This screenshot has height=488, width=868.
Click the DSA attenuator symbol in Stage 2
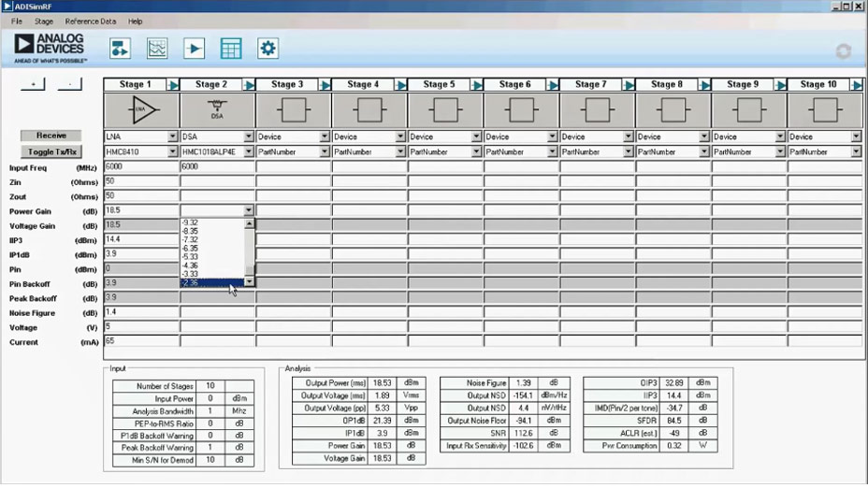[x=216, y=110]
